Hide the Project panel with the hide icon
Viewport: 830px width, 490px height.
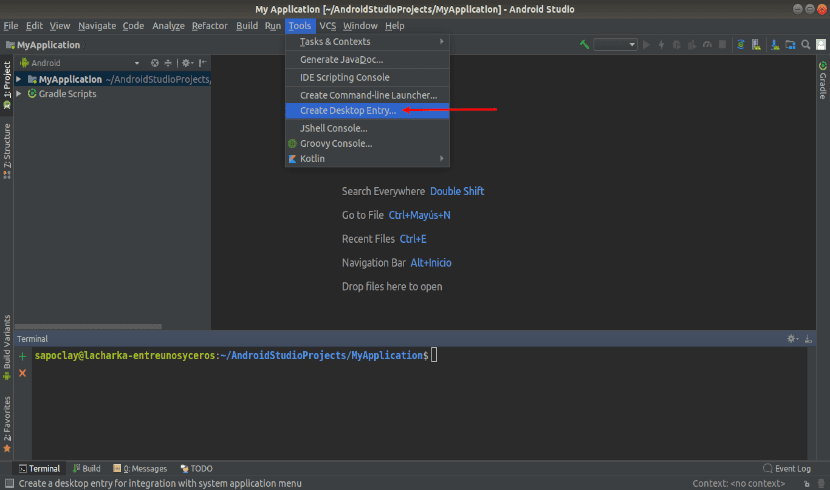[202, 63]
